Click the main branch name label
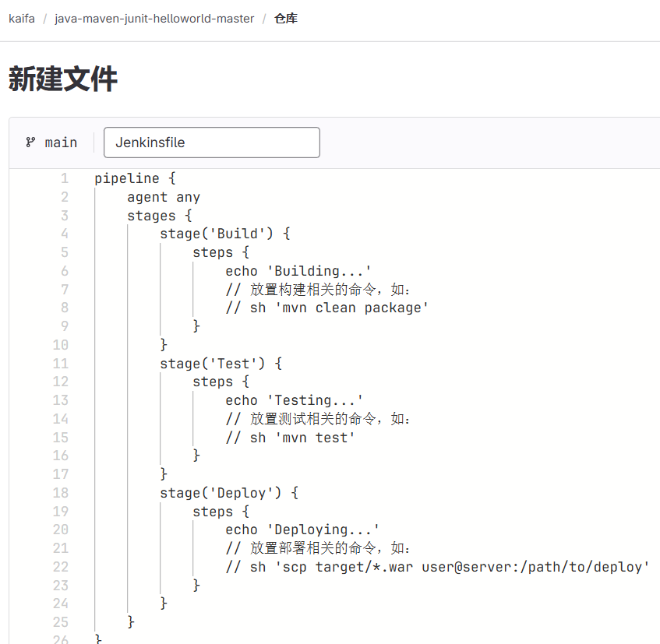 (61, 143)
